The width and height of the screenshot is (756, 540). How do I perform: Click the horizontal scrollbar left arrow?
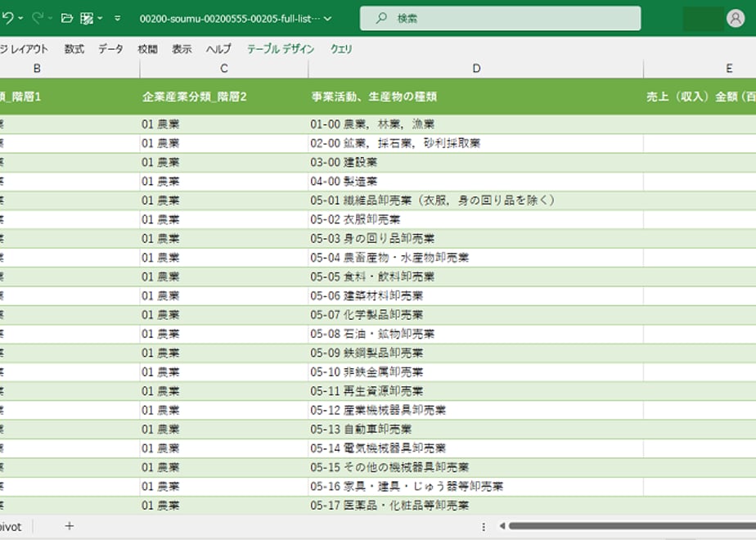click(502, 526)
